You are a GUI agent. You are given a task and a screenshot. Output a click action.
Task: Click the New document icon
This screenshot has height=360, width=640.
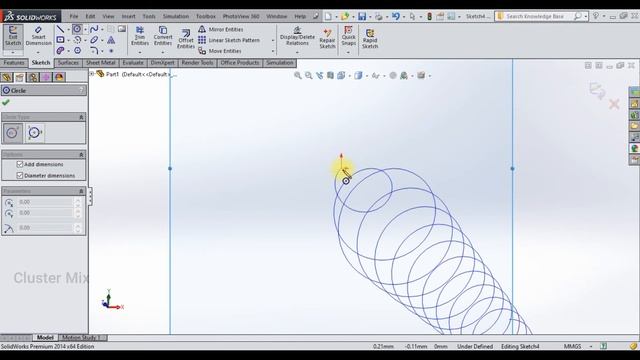[328, 16]
